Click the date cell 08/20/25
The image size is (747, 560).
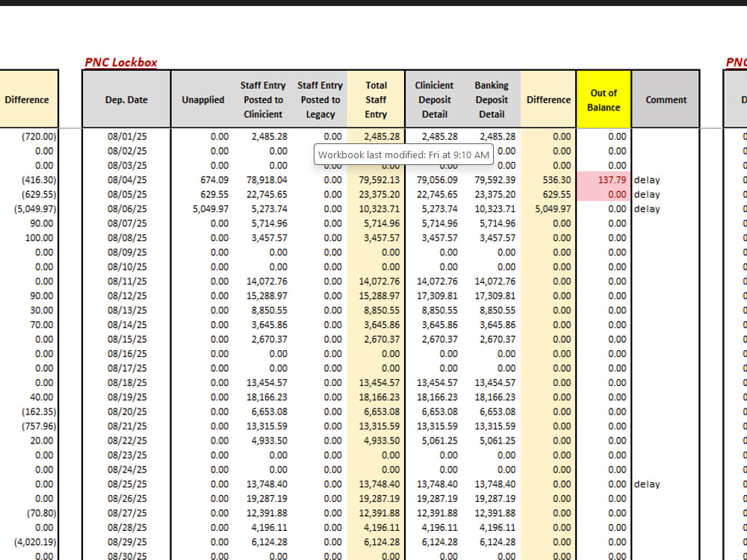[127, 411]
